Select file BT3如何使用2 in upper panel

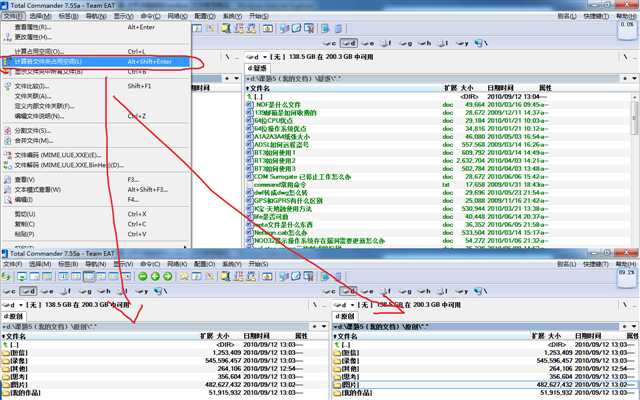click(271, 161)
